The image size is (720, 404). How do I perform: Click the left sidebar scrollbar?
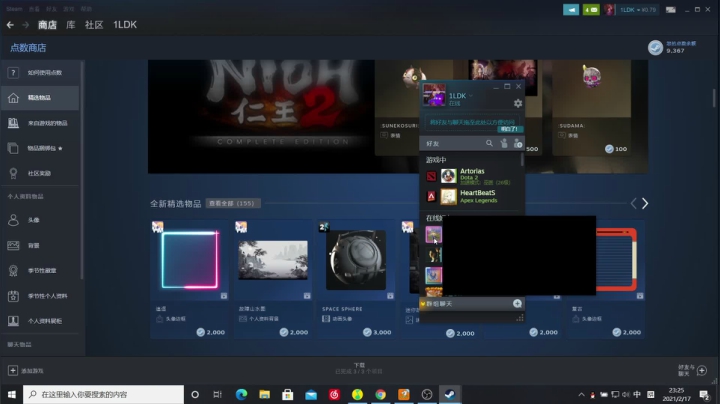point(82,170)
